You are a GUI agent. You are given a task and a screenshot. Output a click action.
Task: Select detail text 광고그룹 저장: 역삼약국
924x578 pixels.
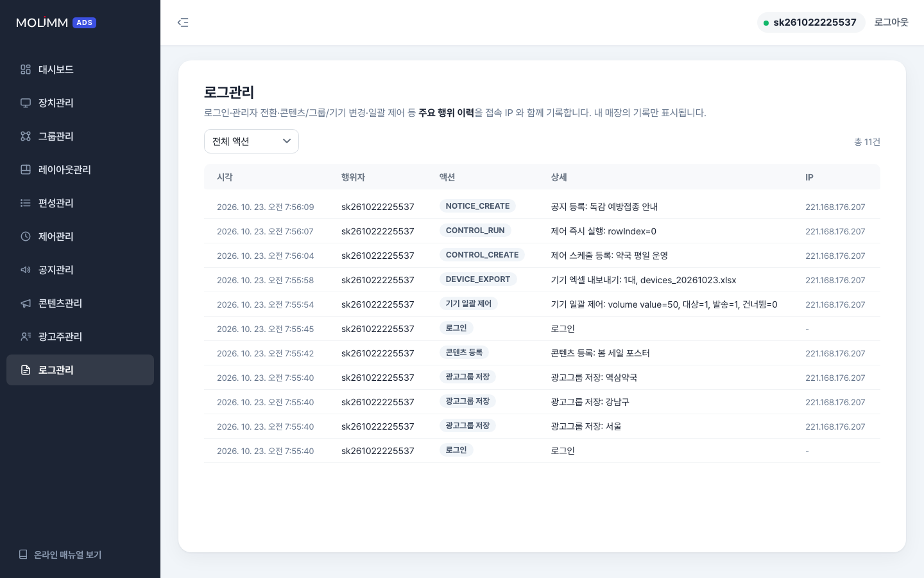(594, 378)
